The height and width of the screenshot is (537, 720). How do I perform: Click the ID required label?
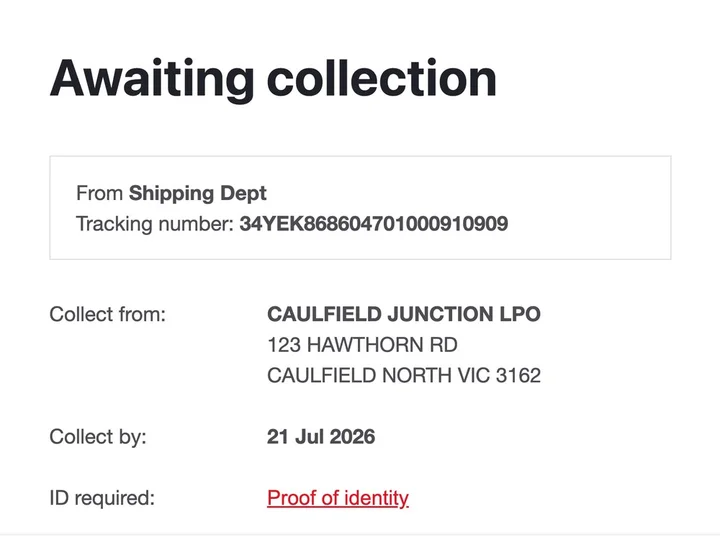[x=102, y=498]
